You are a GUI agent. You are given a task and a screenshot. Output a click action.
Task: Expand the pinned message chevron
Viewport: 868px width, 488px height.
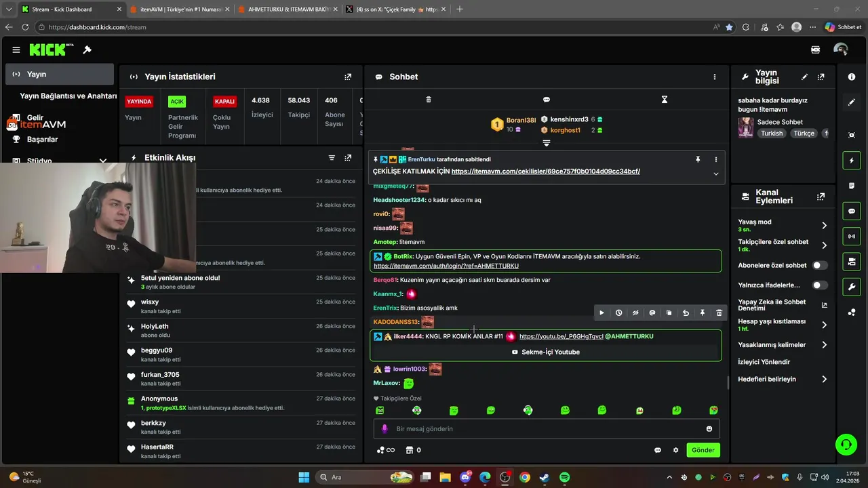pyautogui.click(x=715, y=174)
